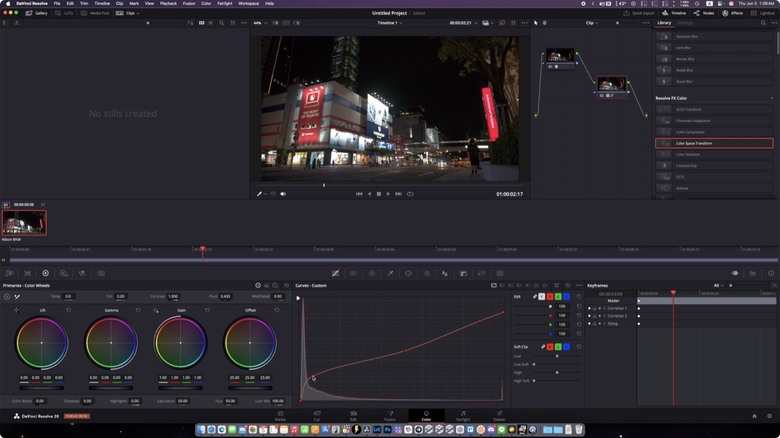Open the Curves palette icon

pos(335,273)
